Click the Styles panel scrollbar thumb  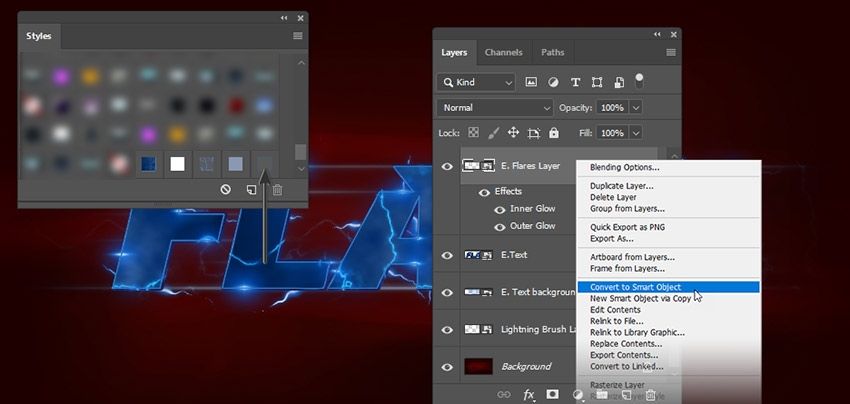tap(300, 152)
